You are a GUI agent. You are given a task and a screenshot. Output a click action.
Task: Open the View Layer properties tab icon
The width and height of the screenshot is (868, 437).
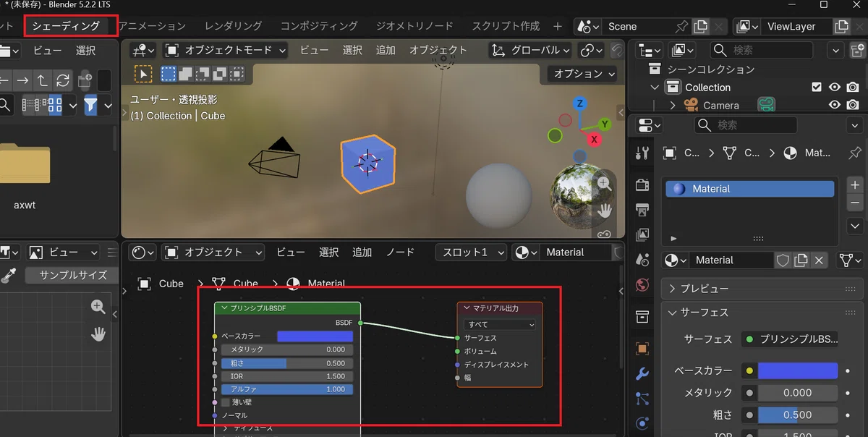click(x=642, y=234)
